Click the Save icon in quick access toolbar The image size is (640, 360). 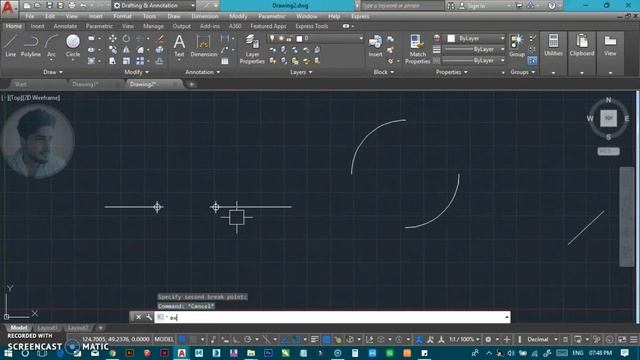pos(49,6)
